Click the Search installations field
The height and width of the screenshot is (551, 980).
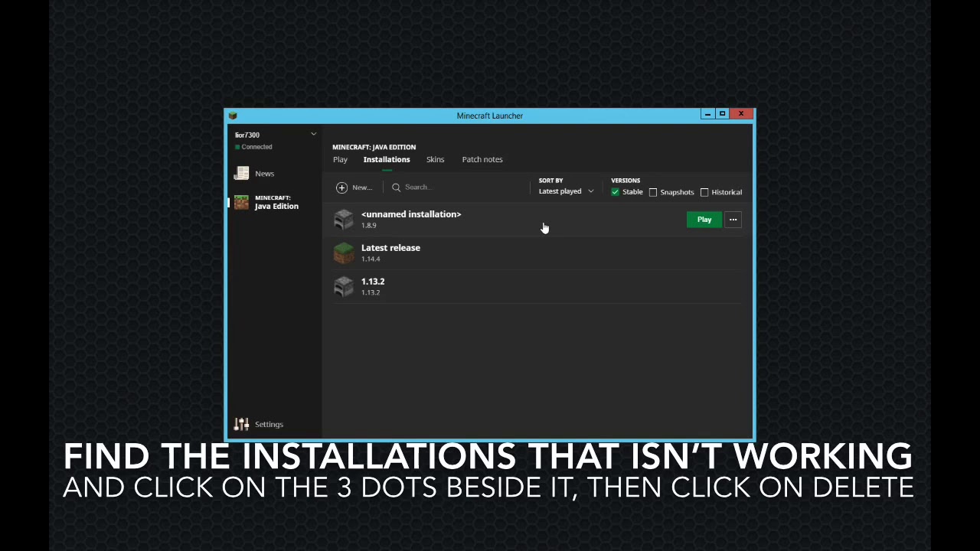[x=459, y=187]
